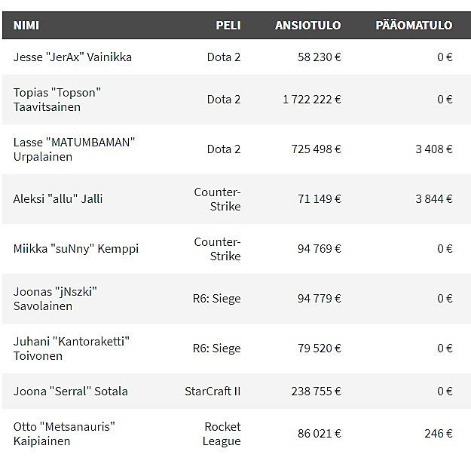Click the ANSIOTULO column header
471x476 pixels.
307,25
